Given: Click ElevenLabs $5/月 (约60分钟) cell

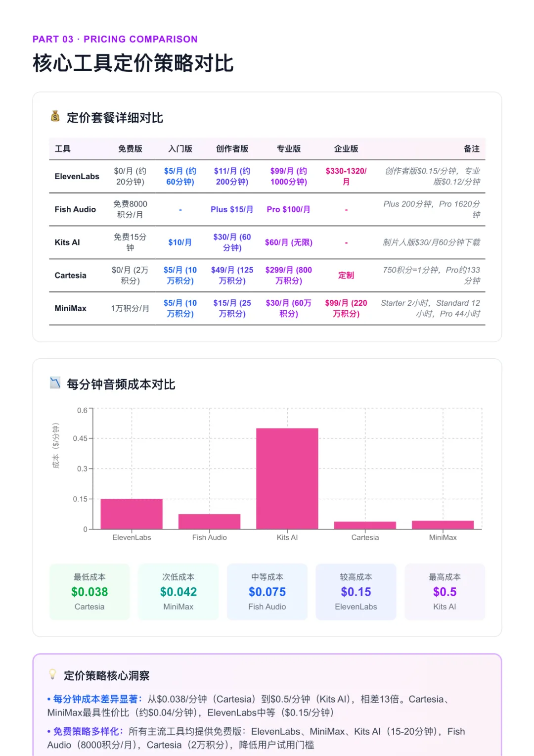Looking at the screenshot, I should (x=180, y=177).
